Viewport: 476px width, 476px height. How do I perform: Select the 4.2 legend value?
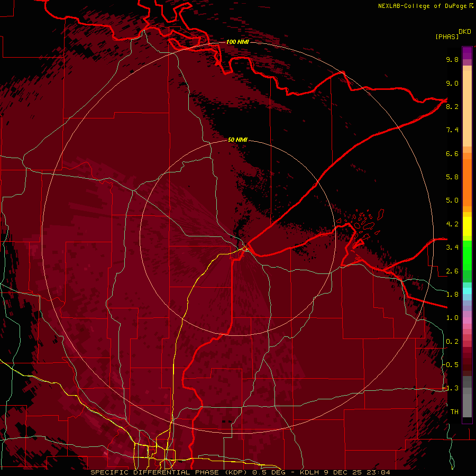452,224
